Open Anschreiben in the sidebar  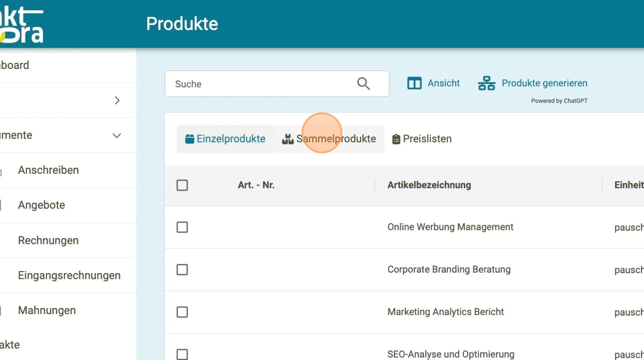click(x=48, y=170)
